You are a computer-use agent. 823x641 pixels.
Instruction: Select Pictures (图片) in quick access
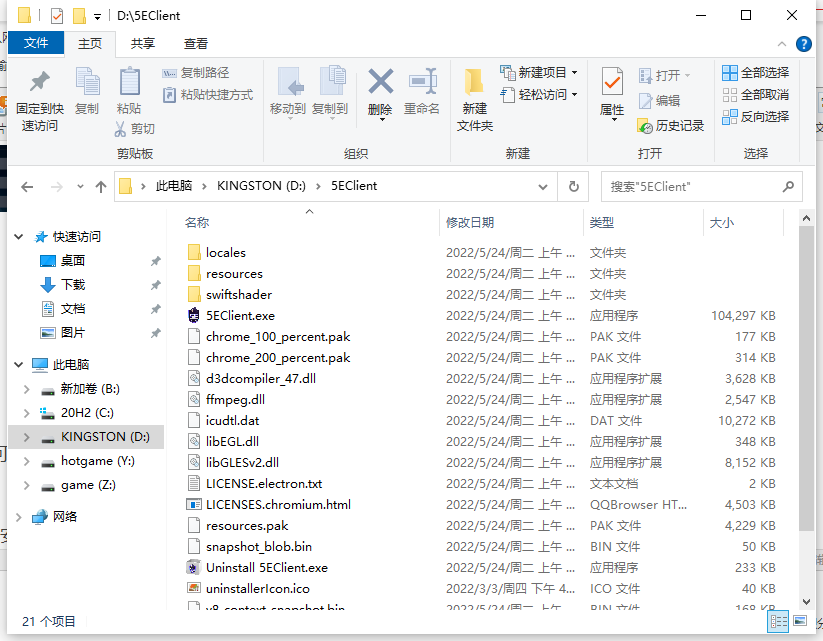(x=72, y=333)
